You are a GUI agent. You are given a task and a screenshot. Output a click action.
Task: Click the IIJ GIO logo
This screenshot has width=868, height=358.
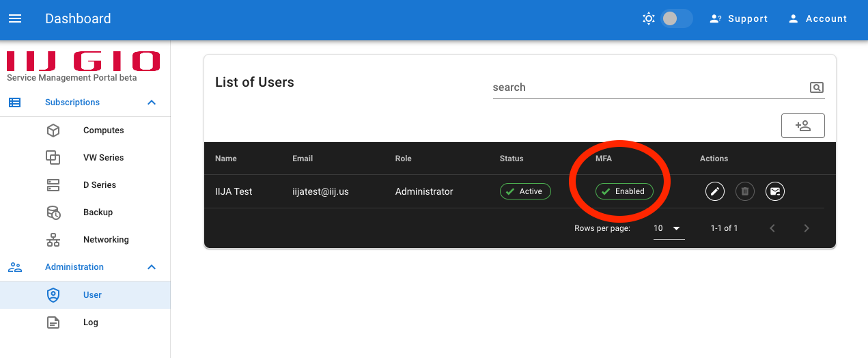83,61
